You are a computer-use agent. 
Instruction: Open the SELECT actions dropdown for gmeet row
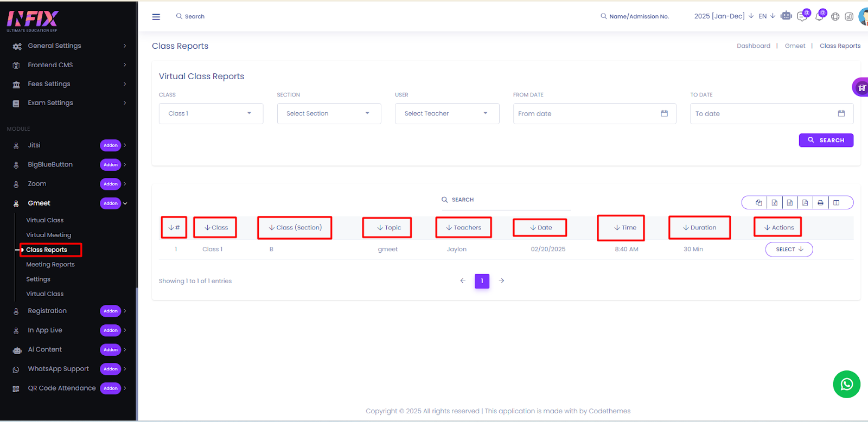789,250
